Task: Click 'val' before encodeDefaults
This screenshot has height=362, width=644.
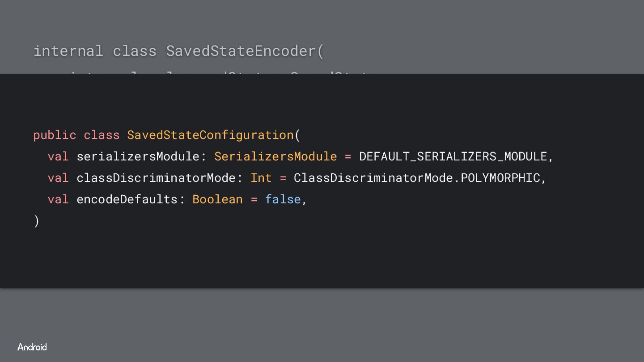Action: point(58,199)
